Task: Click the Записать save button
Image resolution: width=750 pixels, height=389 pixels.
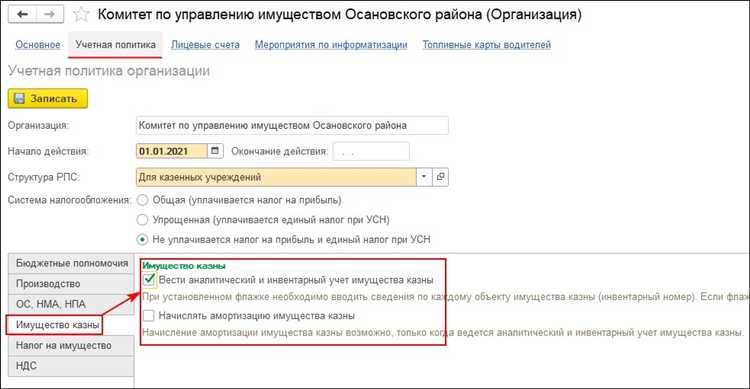Action: pos(48,99)
